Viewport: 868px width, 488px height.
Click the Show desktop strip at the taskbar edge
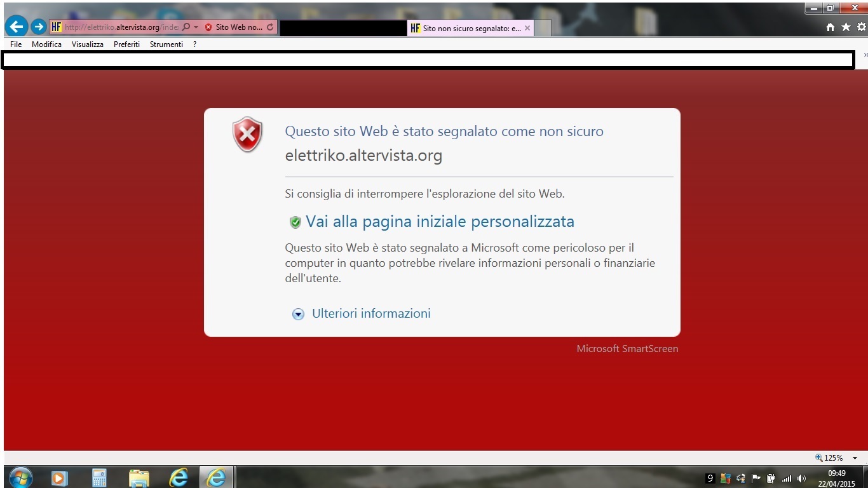coord(864,477)
